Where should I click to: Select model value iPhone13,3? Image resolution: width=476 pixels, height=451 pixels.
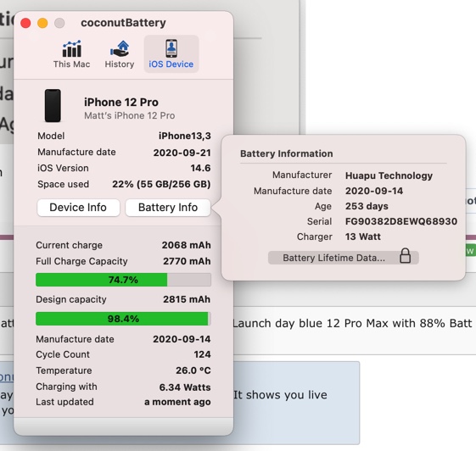coord(185,136)
